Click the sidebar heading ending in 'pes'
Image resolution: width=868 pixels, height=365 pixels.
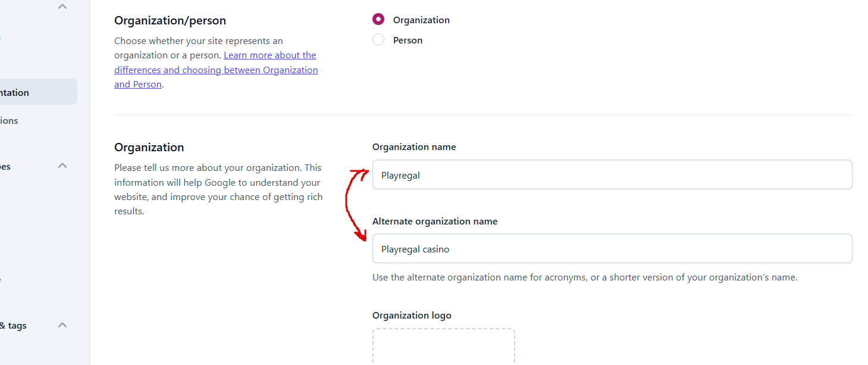[x=6, y=167]
